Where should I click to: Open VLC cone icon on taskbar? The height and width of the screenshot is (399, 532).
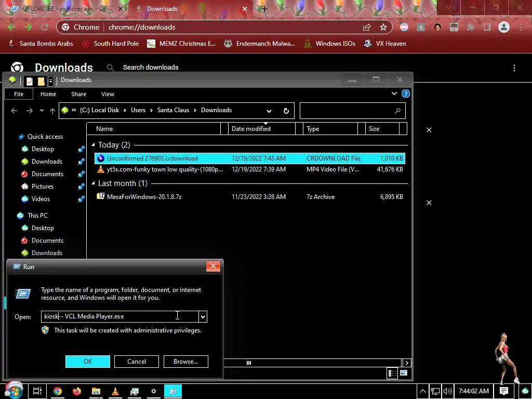[x=115, y=391]
